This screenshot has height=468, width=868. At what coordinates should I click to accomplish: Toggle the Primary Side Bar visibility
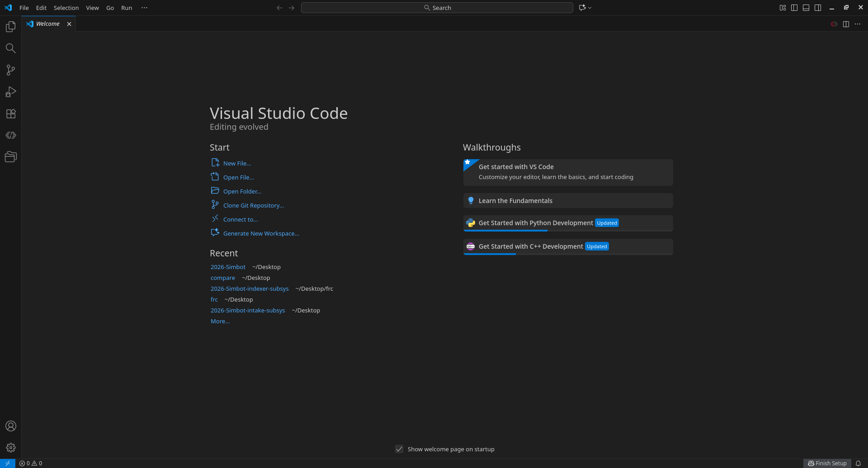click(x=794, y=8)
